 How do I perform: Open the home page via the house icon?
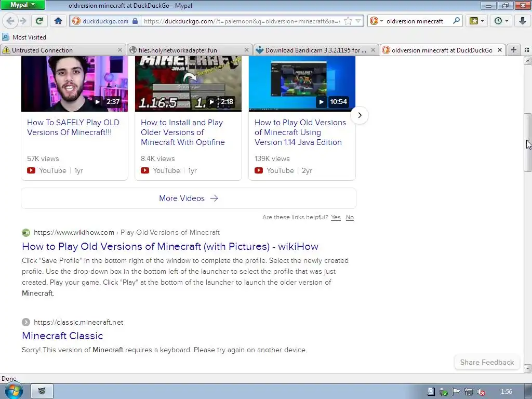pos(58,21)
